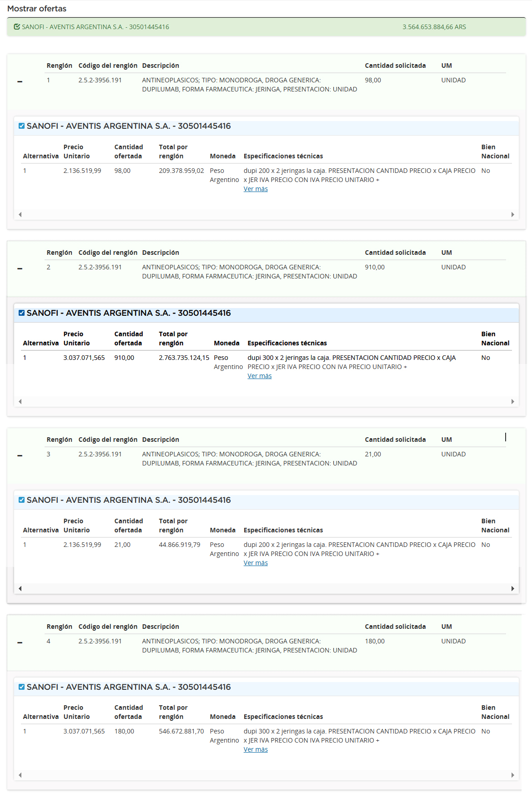Select cantidad ofertada 98,00
Image resolution: width=532 pixels, height=799 pixels.
(122, 171)
